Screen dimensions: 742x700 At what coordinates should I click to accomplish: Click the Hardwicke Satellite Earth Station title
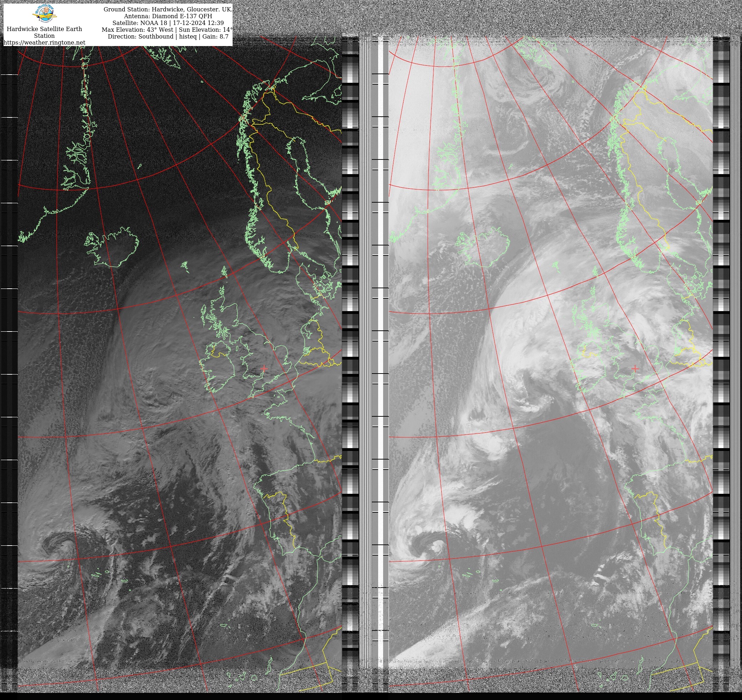[x=44, y=32]
